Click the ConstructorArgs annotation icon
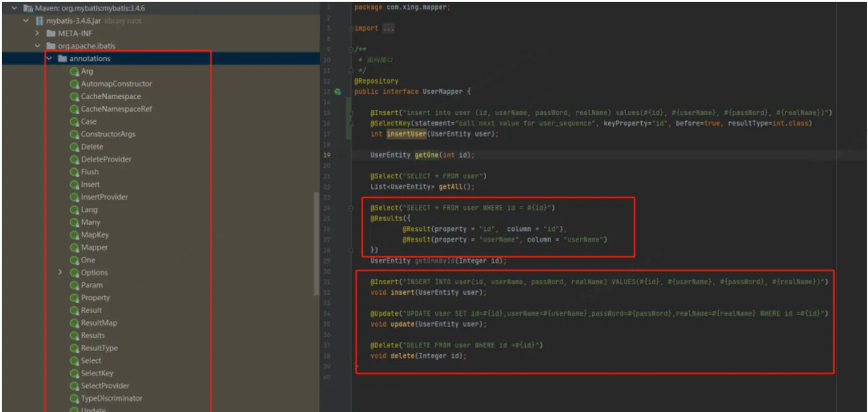Image resolution: width=868 pixels, height=412 pixels. click(x=74, y=134)
